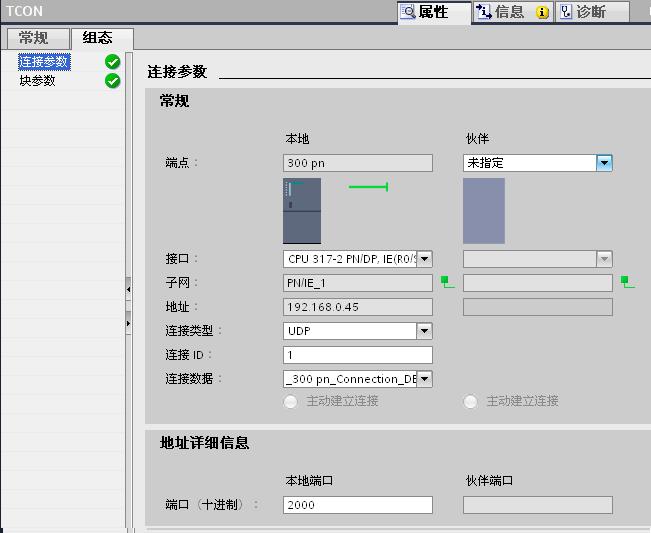Click the 伙伴端口 input field

538,505
